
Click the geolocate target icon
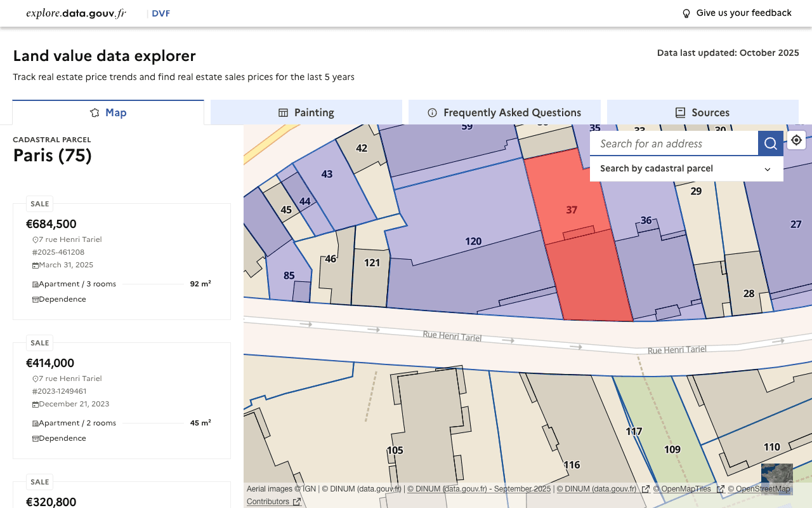tap(797, 140)
